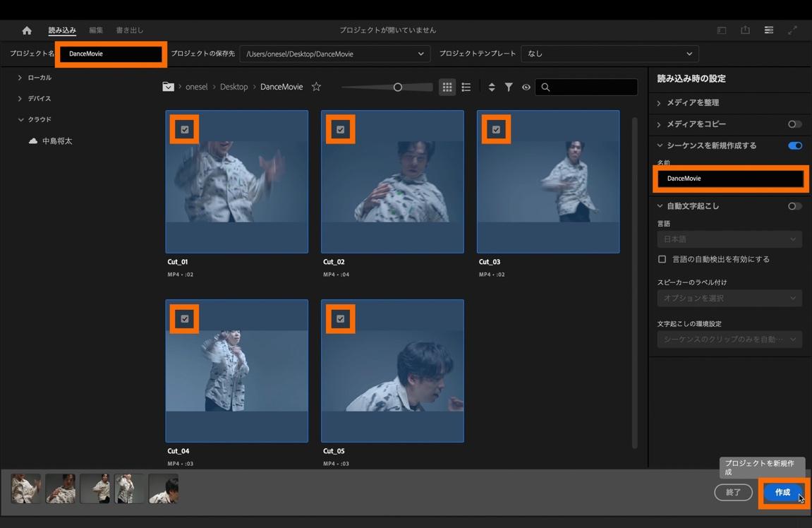The image size is (812, 528).
Task: Open the folder location icon in breadcrumb
Action: [169, 87]
